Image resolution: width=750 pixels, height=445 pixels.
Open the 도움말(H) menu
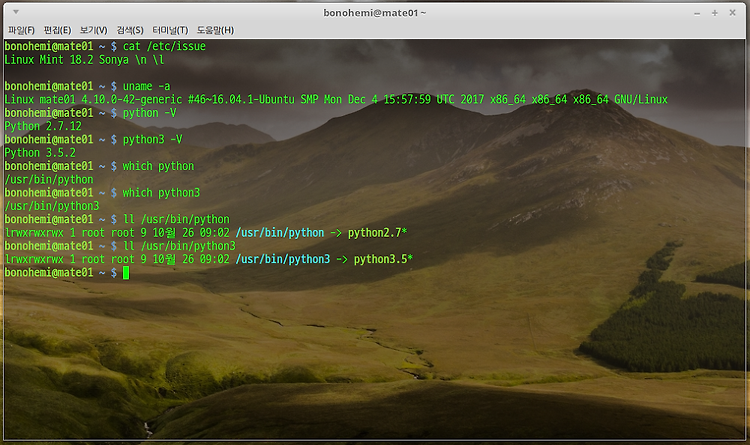(x=215, y=30)
